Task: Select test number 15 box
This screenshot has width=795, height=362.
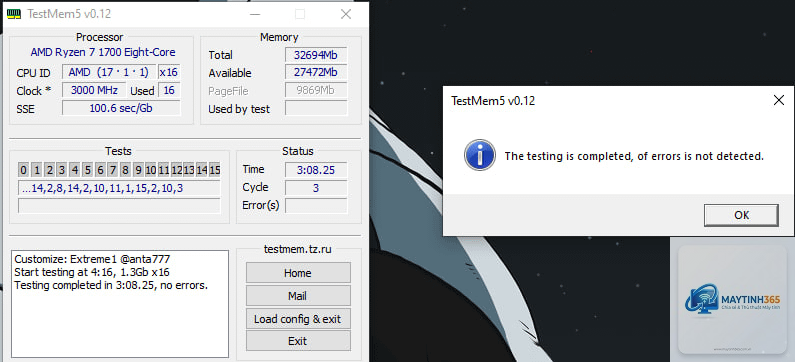Action: click(x=214, y=169)
